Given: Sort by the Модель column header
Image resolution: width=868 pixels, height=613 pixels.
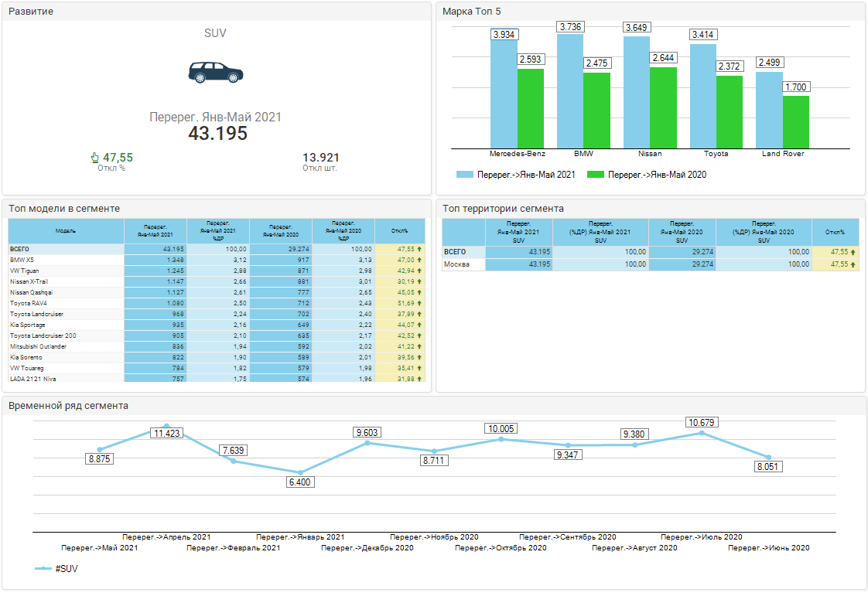Looking at the screenshot, I should [66, 230].
